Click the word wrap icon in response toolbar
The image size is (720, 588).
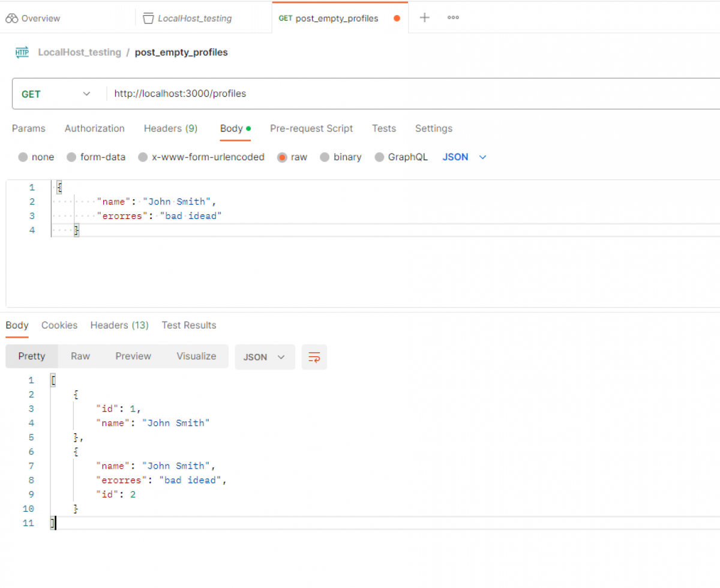point(314,357)
